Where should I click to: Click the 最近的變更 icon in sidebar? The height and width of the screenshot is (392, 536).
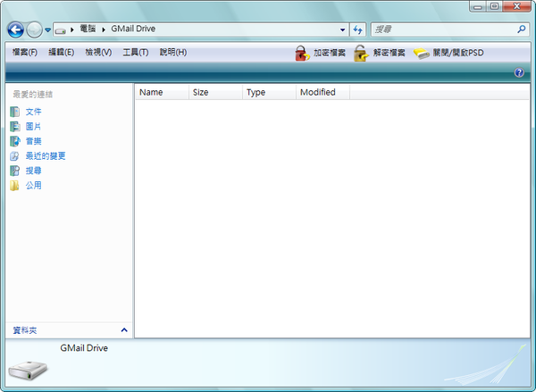14,156
